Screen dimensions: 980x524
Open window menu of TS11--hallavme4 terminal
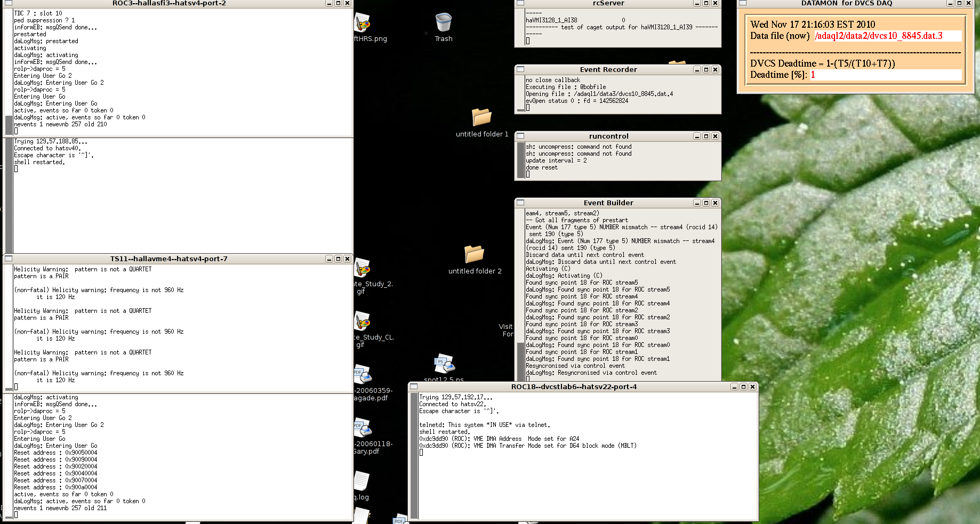pos(8,259)
